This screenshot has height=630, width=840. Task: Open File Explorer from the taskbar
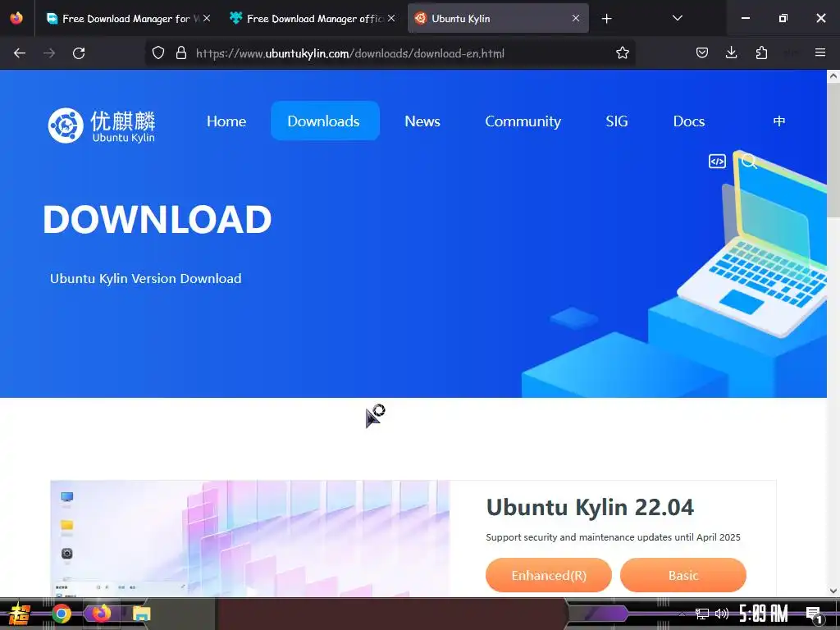pyautogui.click(x=141, y=614)
